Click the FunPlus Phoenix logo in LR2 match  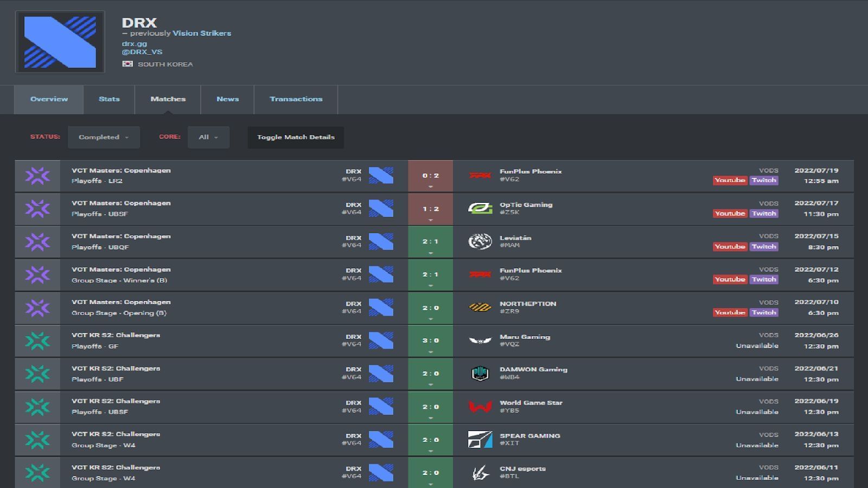pyautogui.click(x=480, y=175)
